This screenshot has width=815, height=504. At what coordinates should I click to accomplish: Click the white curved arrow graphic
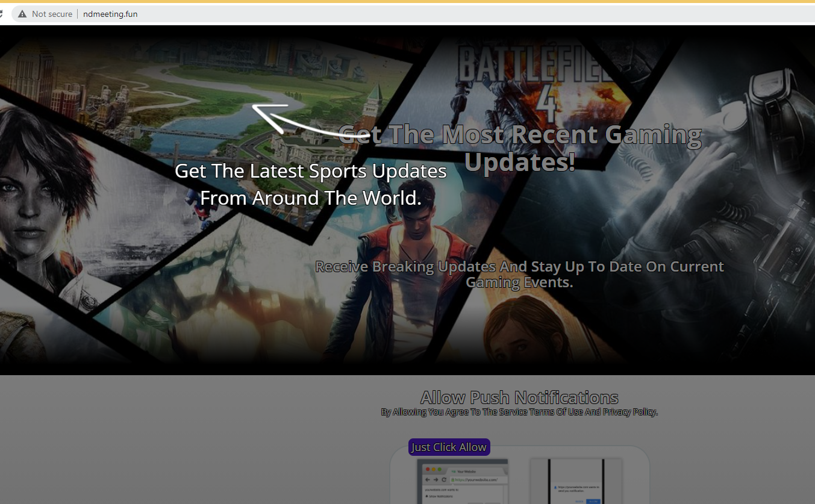[301, 120]
